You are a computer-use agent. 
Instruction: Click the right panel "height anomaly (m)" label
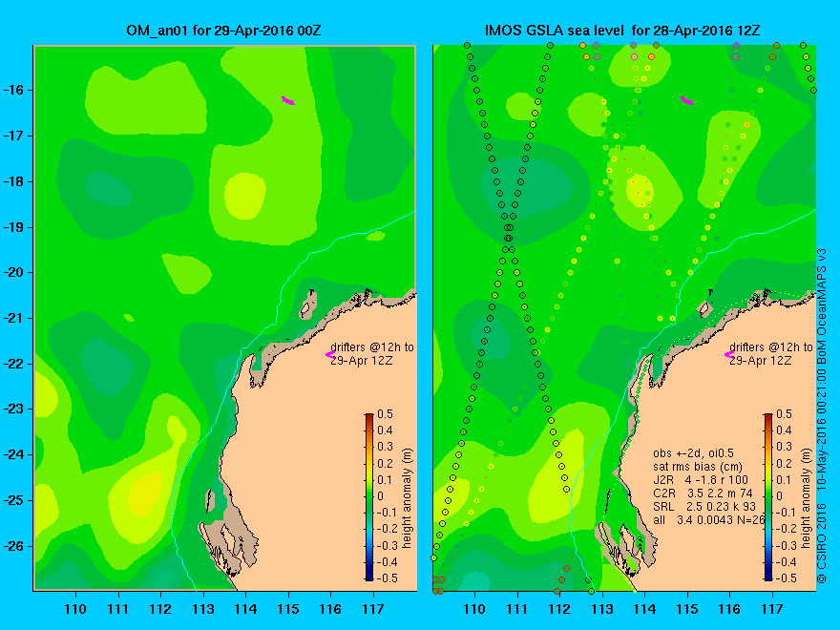click(x=807, y=498)
